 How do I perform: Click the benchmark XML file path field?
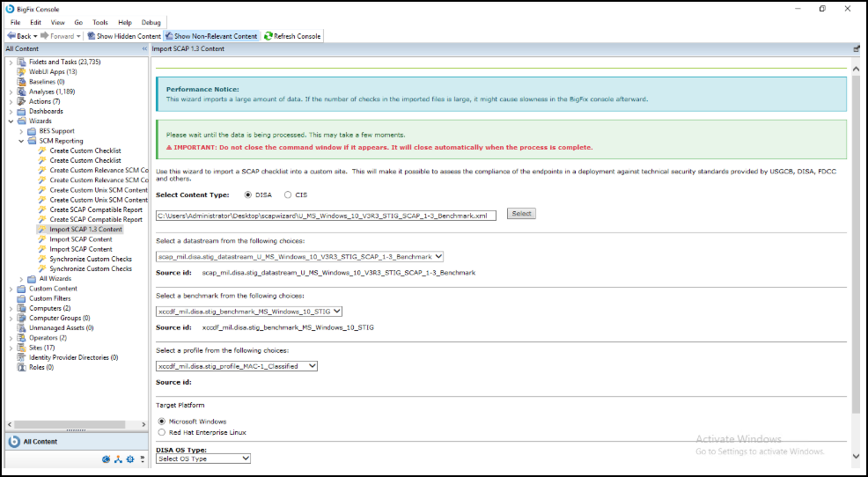tap(326, 216)
